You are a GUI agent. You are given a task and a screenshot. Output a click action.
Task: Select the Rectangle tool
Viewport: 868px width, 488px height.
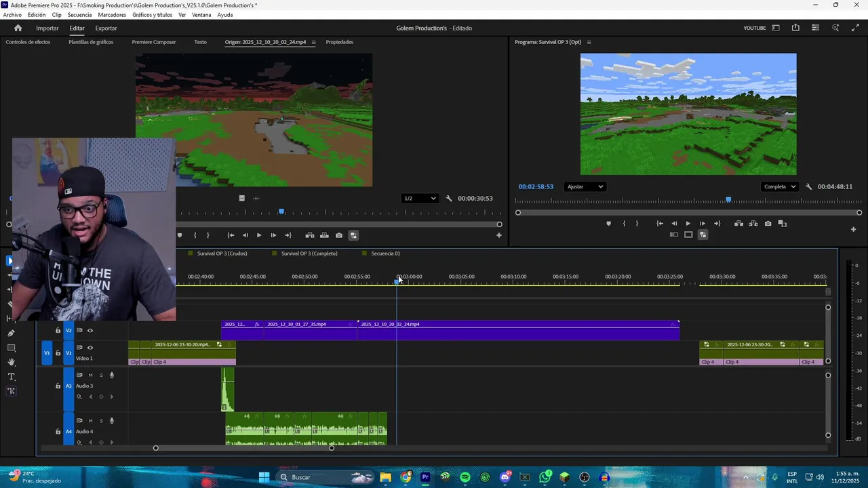(x=11, y=348)
